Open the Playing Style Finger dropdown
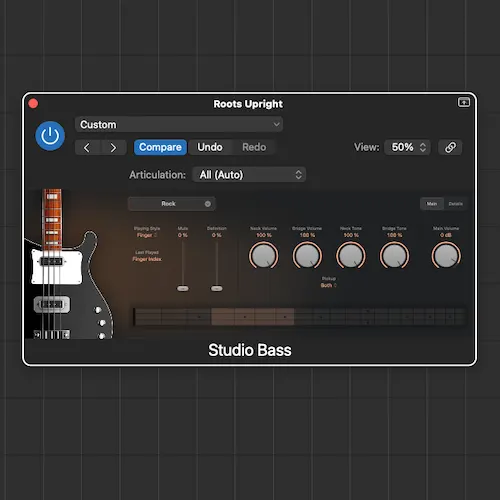500x500 pixels. [147, 235]
